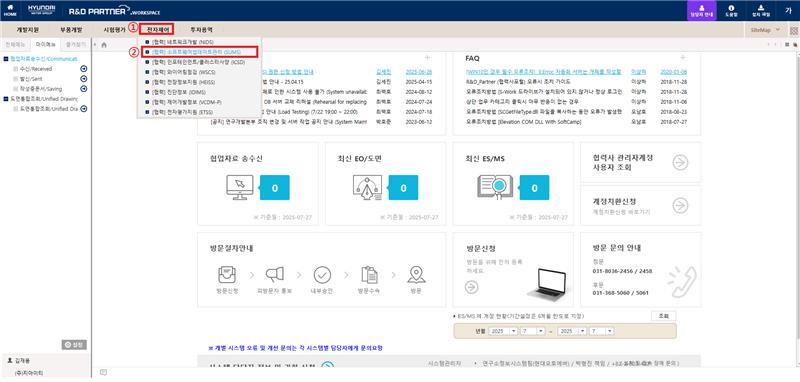Open the 부품개발 menu

(71, 30)
